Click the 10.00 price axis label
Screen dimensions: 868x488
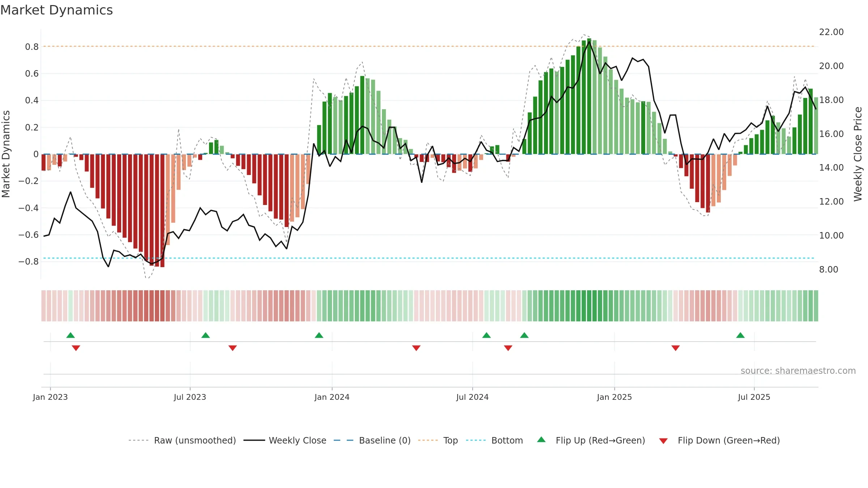(831, 236)
